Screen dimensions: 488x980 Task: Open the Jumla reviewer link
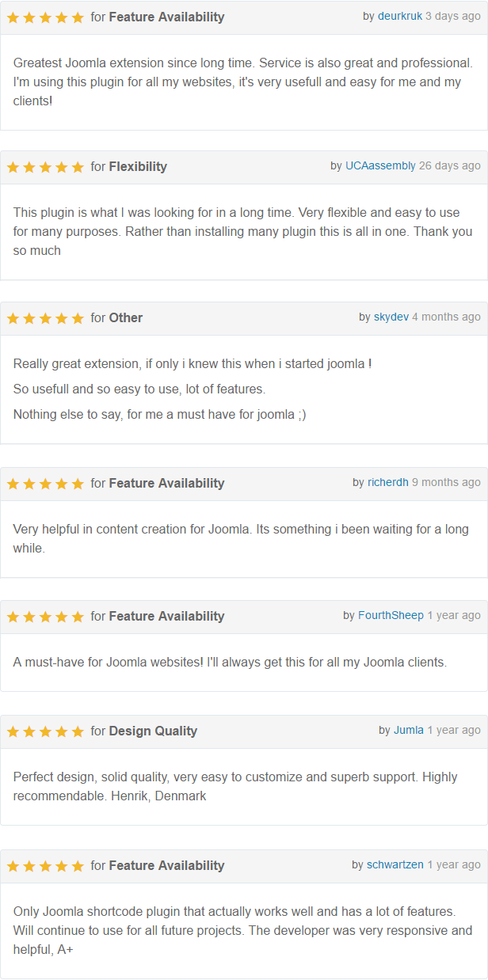[x=409, y=730]
